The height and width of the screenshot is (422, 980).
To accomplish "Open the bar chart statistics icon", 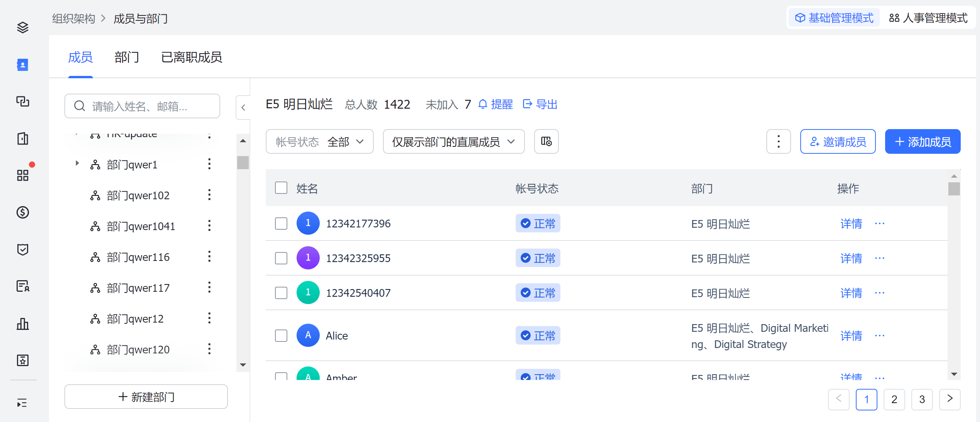I will tap(23, 324).
